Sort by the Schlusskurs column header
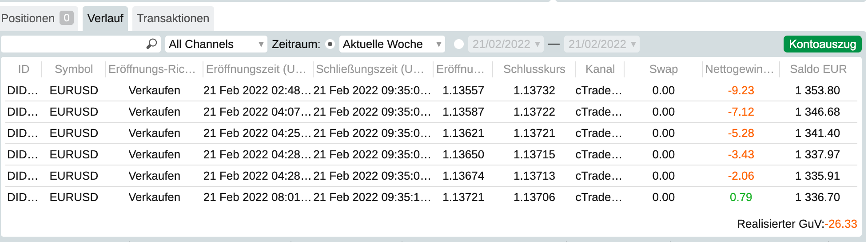The image size is (868, 242). [534, 69]
